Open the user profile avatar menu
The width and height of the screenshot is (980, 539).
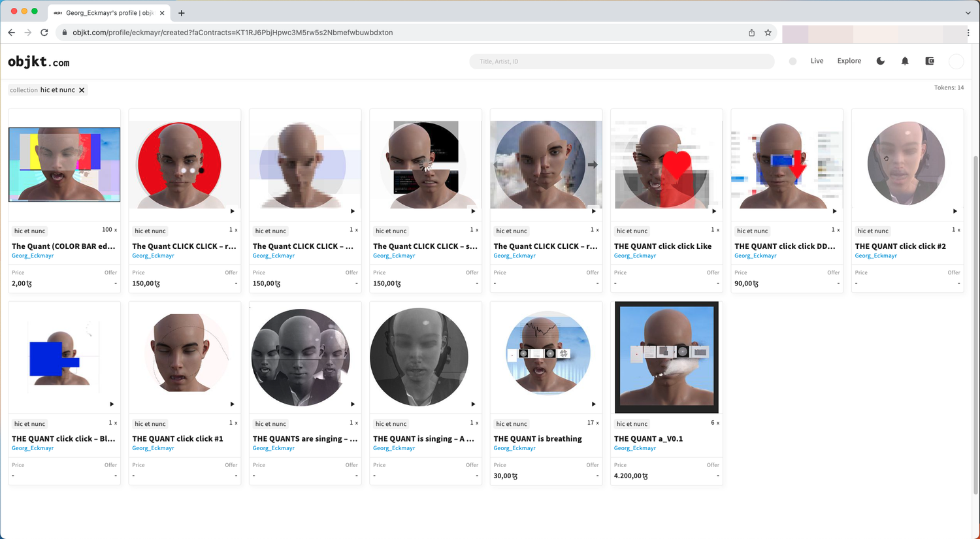coord(956,61)
